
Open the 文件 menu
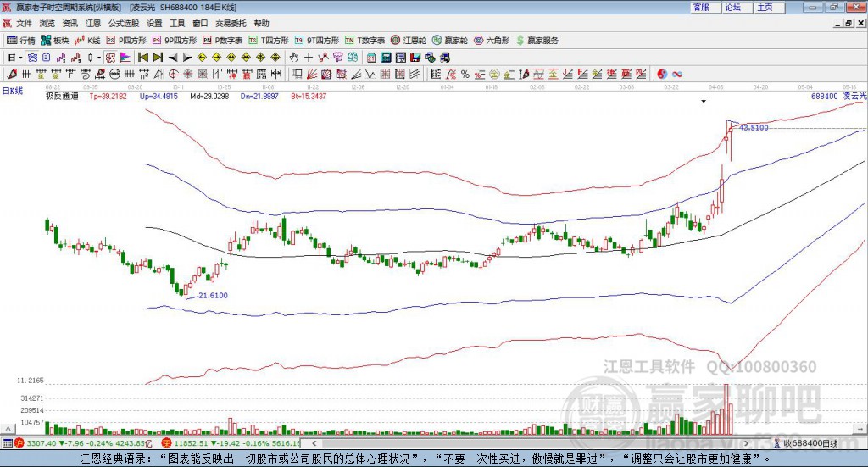pyautogui.click(x=24, y=23)
